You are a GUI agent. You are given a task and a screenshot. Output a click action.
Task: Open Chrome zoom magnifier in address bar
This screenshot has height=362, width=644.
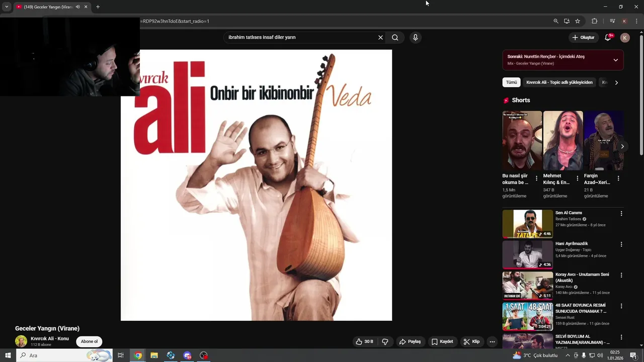[x=556, y=21]
